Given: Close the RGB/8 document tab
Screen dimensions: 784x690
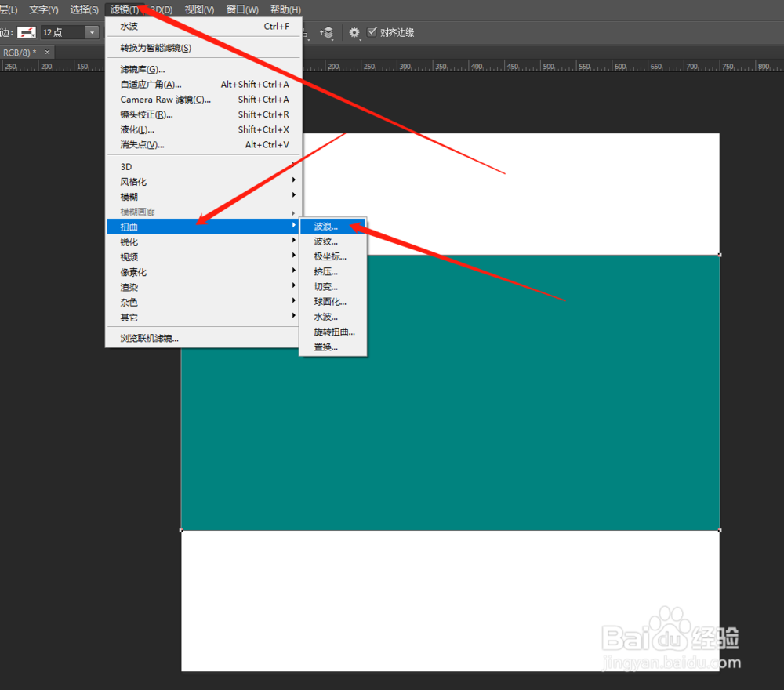Looking at the screenshot, I should click(x=48, y=52).
